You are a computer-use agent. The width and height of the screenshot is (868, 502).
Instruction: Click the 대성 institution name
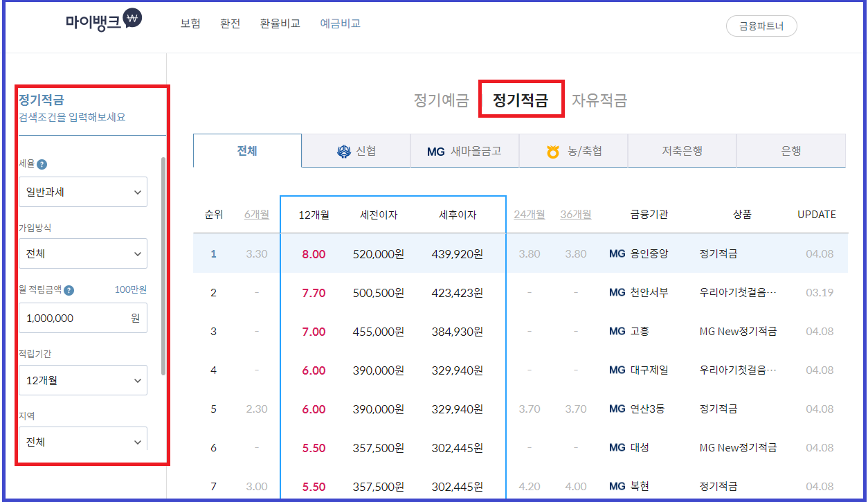coord(640,448)
